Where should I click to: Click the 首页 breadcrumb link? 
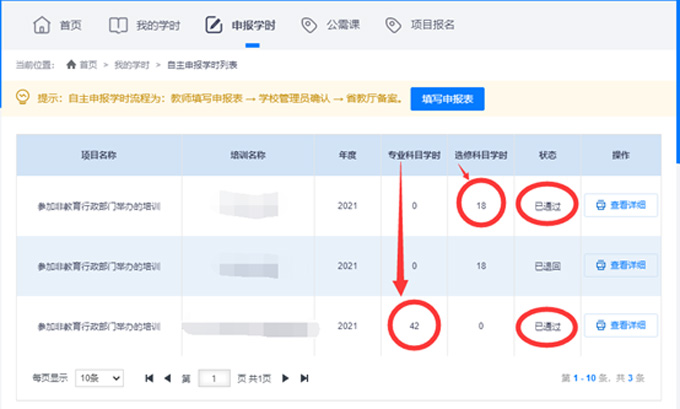pyautogui.click(x=88, y=64)
